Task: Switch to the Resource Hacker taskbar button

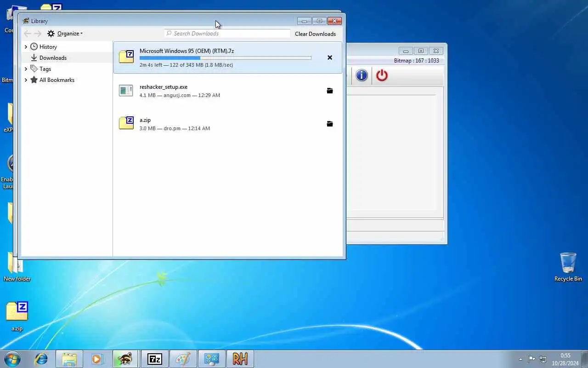Action: 240,359
